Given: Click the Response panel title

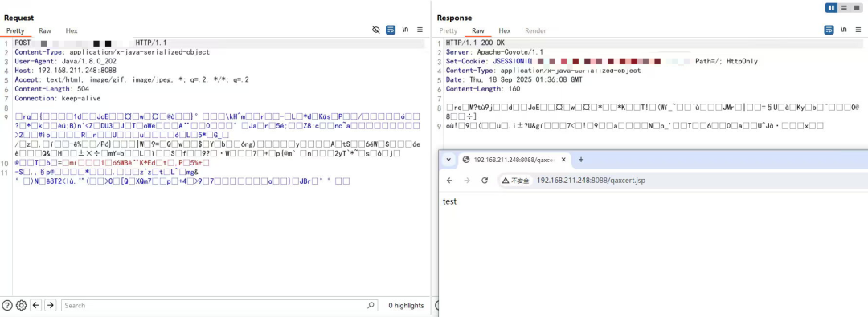Looking at the screenshot, I should tap(454, 18).
